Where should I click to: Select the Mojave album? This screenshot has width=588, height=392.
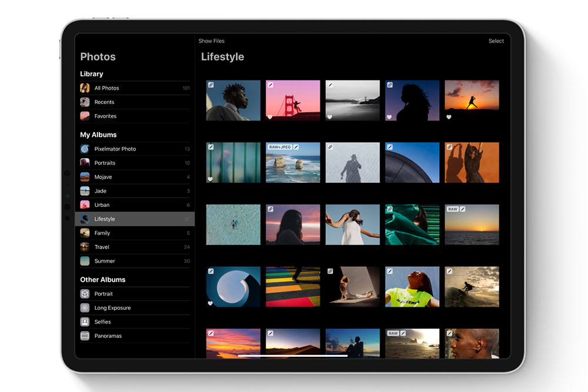[103, 177]
